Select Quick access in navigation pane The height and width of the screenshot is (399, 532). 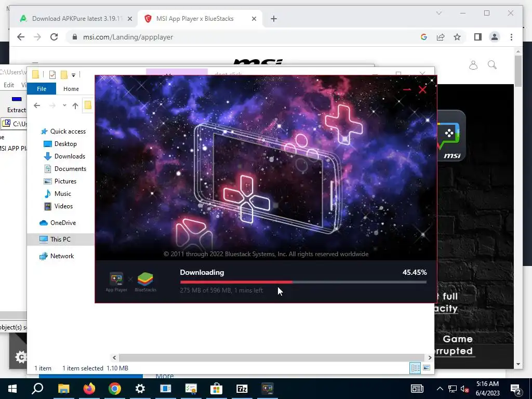point(63,131)
